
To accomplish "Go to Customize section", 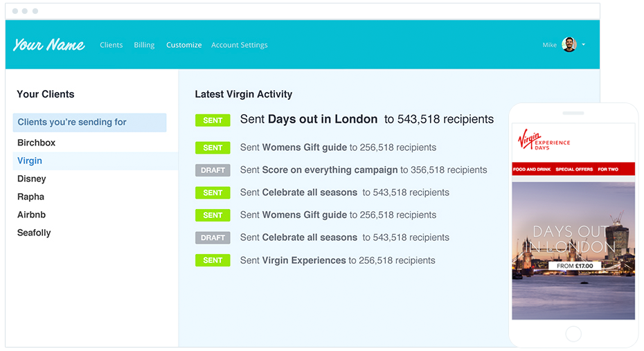I will coord(184,45).
